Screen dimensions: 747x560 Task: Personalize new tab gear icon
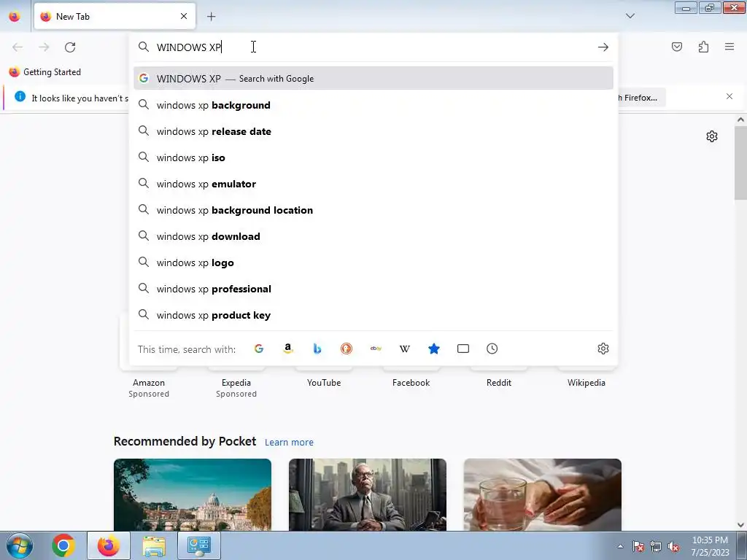(x=712, y=136)
